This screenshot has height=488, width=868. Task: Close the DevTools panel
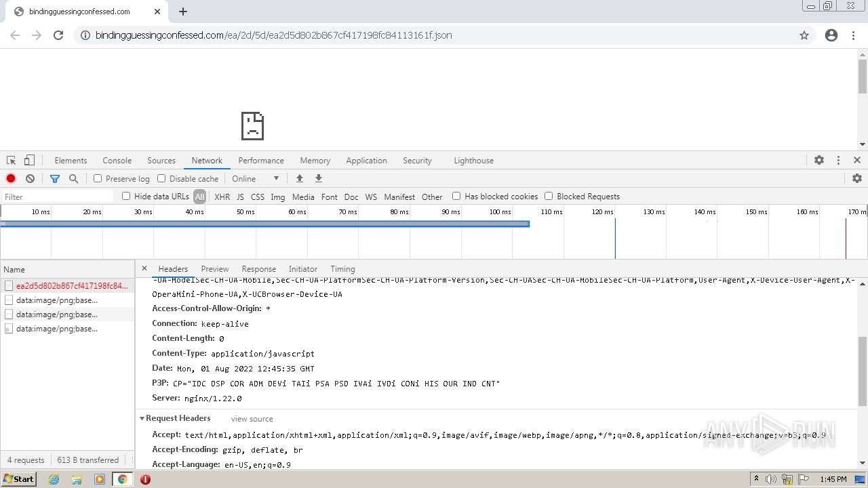coord(857,161)
